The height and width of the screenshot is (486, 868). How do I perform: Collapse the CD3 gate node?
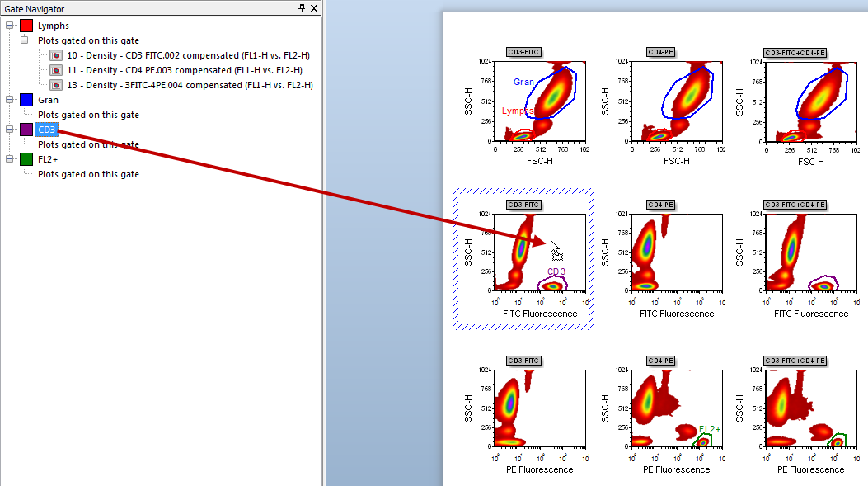9,130
